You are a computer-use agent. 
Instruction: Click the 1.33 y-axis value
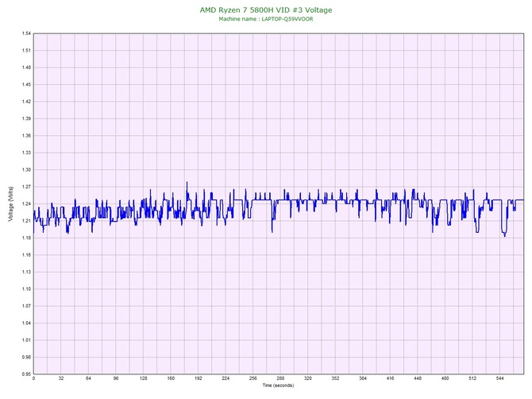coord(26,153)
